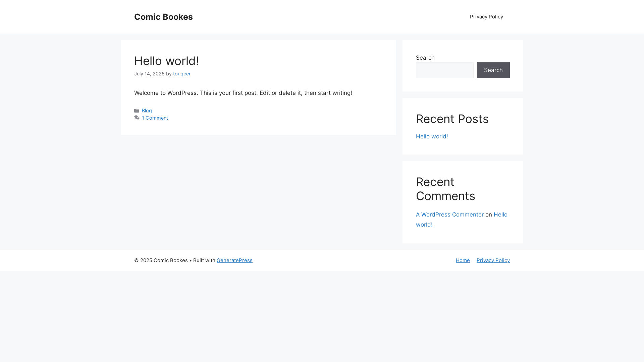The image size is (644, 362).
Task: Click the 'Welcome to WordPress' post text
Action: point(243,93)
